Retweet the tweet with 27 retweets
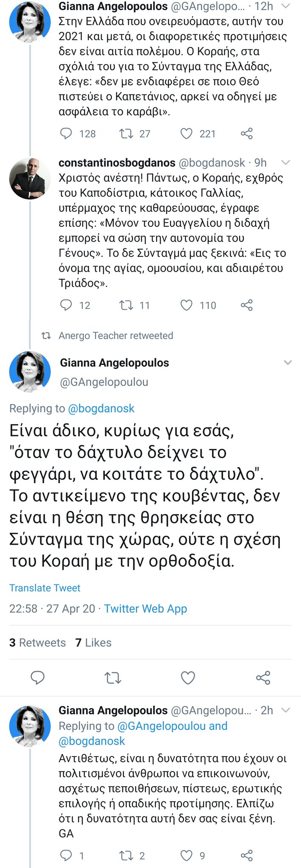Image resolution: width=301 pixels, height=868 pixels. pyautogui.click(x=126, y=134)
